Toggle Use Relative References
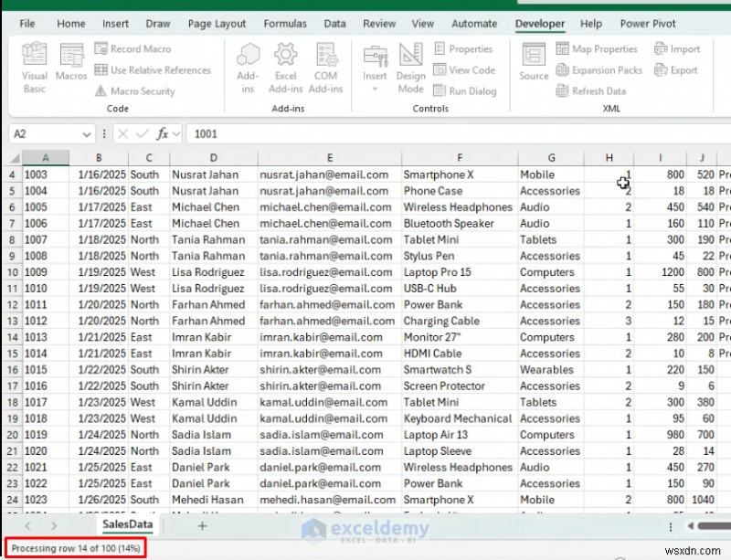This screenshot has width=731, height=560. (x=153, y=70)
